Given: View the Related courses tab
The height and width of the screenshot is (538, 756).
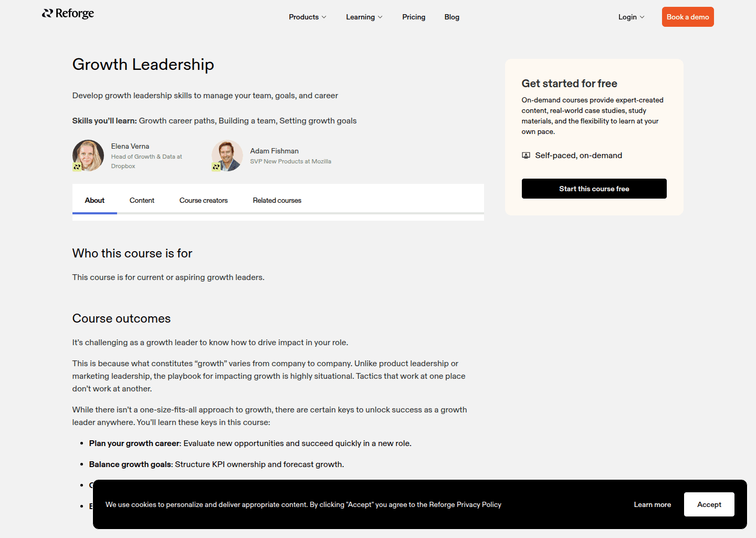Looking at the screenshot, I should pos(277,200).
